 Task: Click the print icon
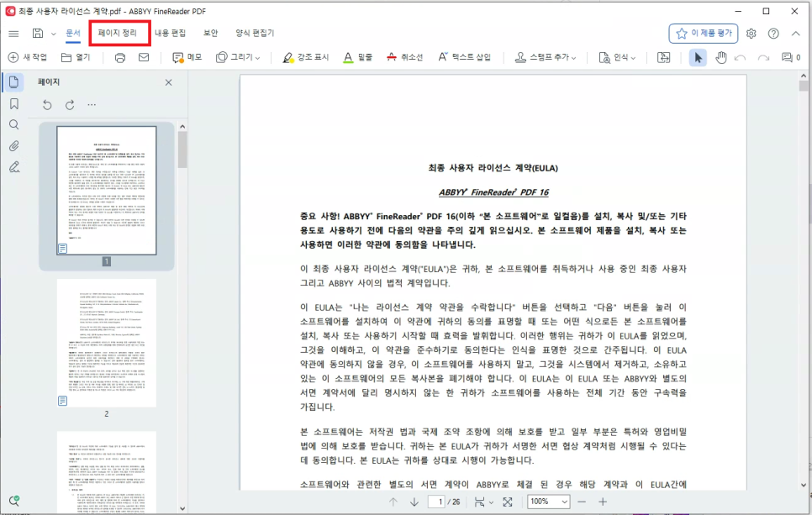120,57
